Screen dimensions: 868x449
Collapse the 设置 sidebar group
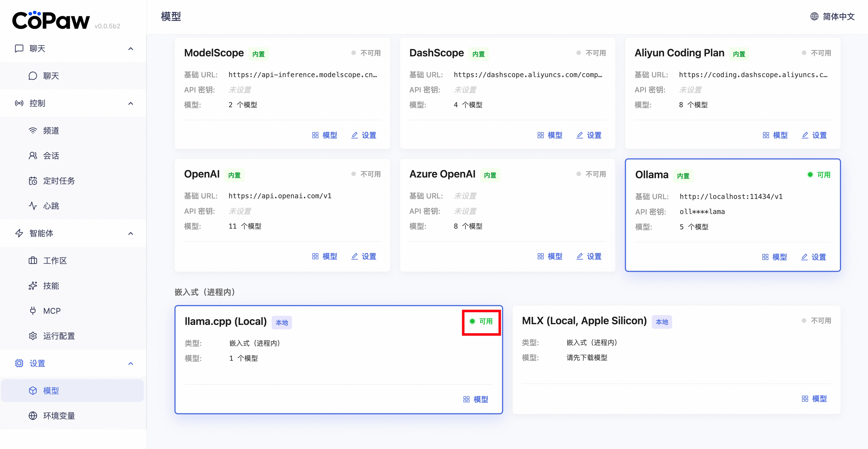point(131,363)
